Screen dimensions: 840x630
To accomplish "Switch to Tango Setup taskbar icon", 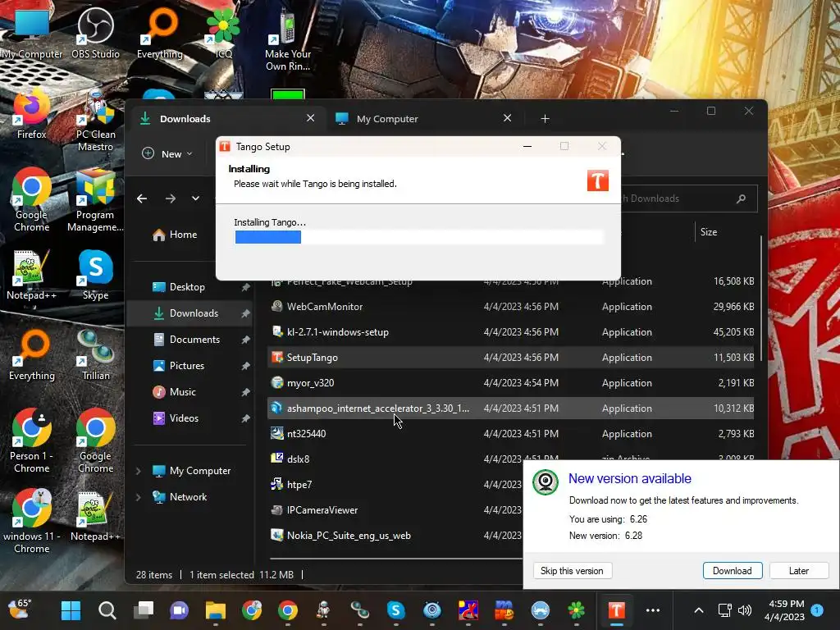I will tap(616, 610).
